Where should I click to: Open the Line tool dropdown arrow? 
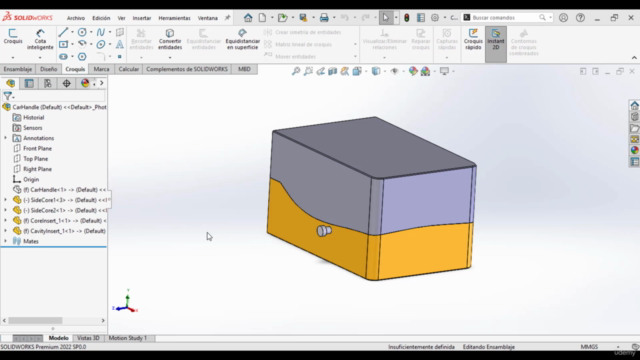click(73, 32)
